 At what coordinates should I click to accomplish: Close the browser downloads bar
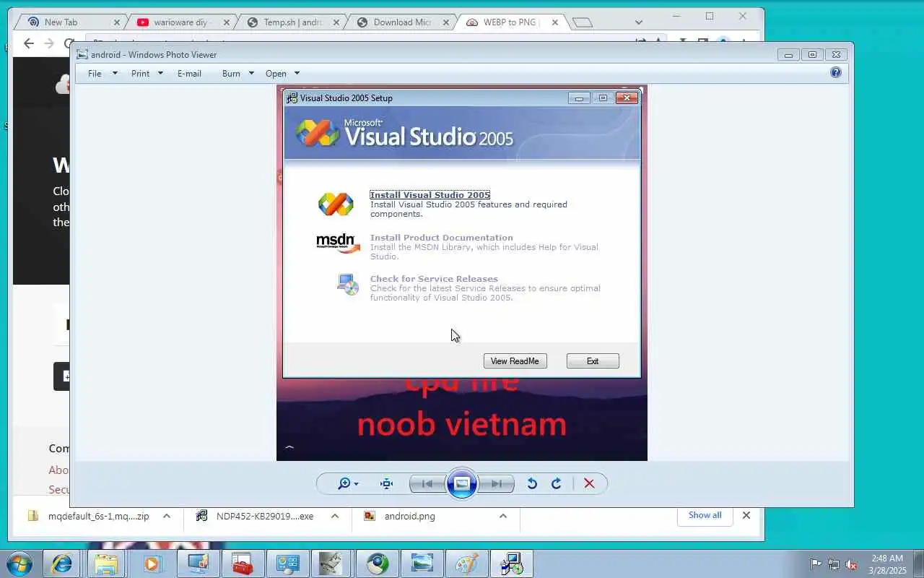(746, 515)
